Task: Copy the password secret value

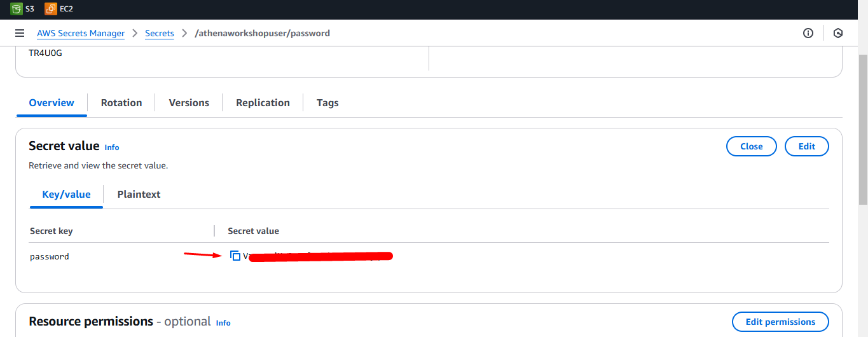Action: click(235, 256)
